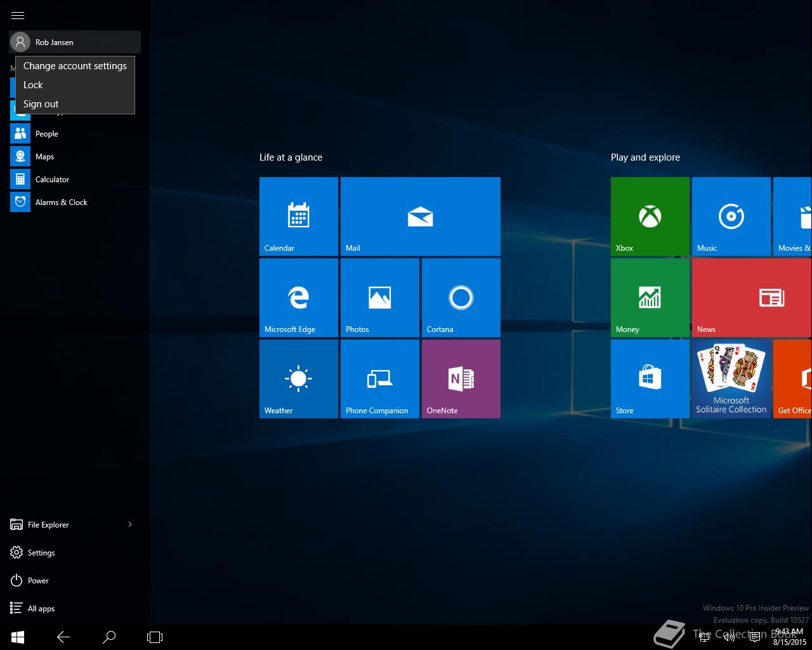Open Alarms & Clock app
The height and width of the screenshot is (650, 812).
[x=75, y=202]
